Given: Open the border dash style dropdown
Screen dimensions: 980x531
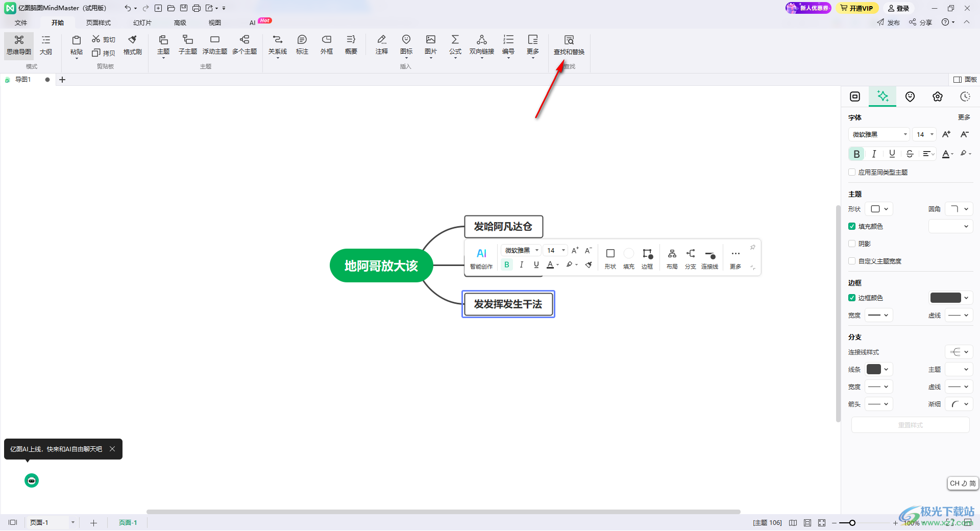Looking at the screenshot, I should (x=959, y=315).
